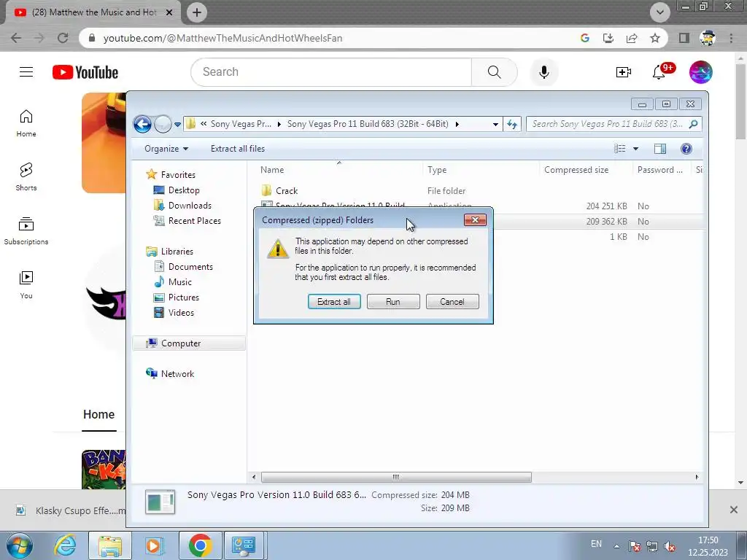Expand the address bar history dropdown
Screen dimensions: 747x560
tap(495, 124)
